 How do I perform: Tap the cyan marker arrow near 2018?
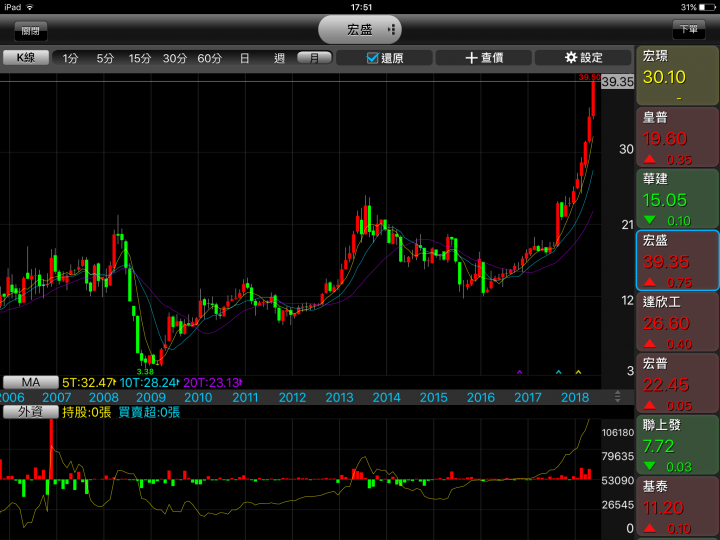(x=558, y=372)
